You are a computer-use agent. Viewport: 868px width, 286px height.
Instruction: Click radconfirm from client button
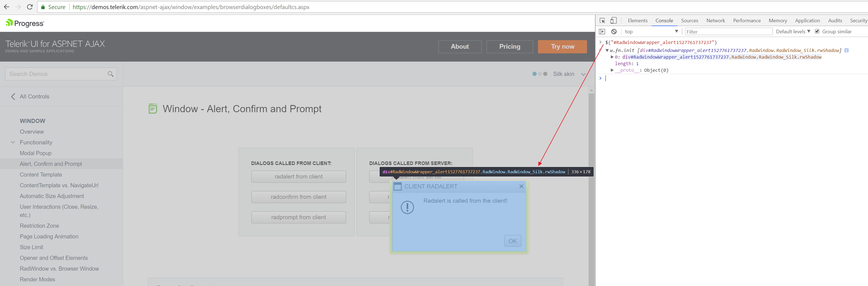pos(299,197)
